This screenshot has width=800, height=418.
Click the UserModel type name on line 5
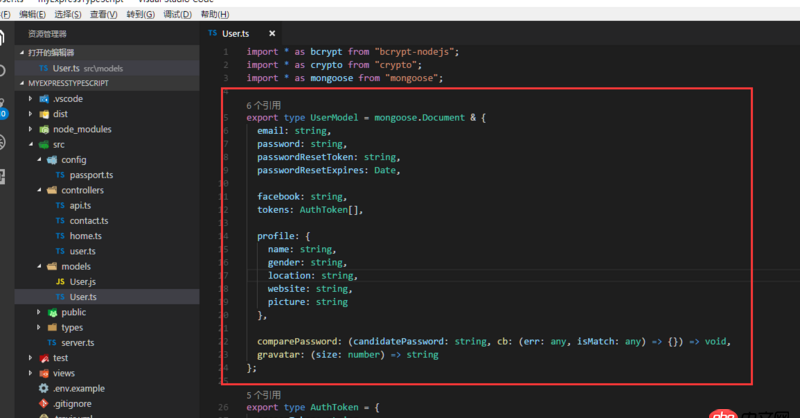(x=334, y=117)
